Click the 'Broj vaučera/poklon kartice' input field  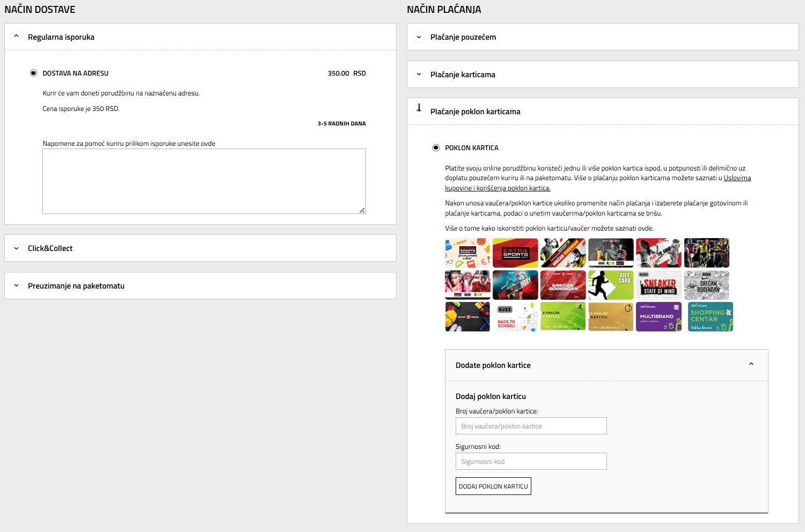pyautogui.click(x=531, y=426)
